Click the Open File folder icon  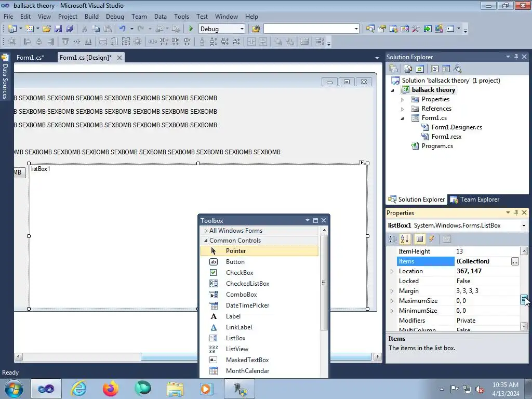point(47,29)
